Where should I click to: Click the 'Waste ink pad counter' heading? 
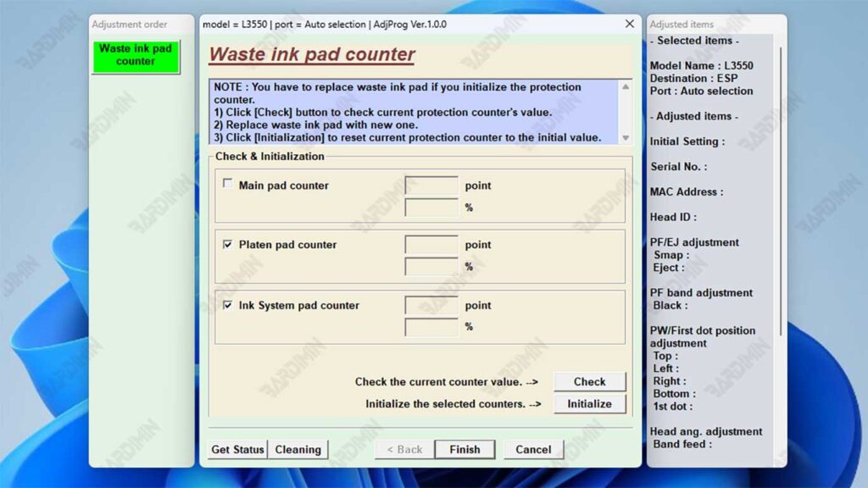312,54
